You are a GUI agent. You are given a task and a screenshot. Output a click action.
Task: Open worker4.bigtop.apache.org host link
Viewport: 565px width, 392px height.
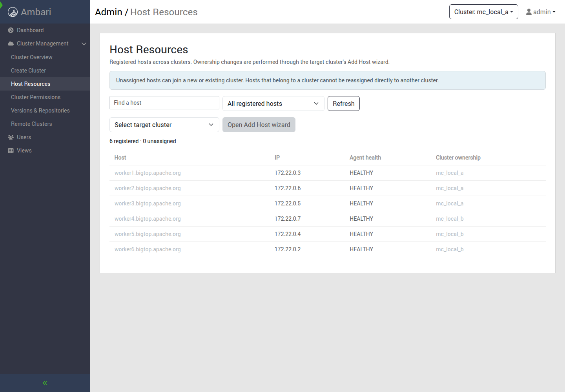[148, 219]
